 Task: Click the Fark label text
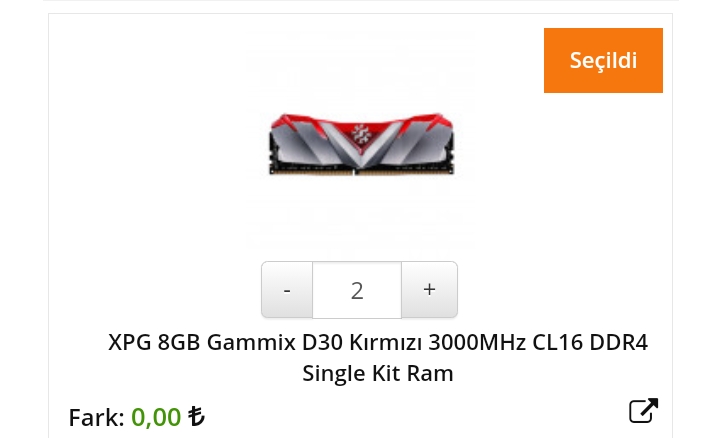[x=96, y=417]
